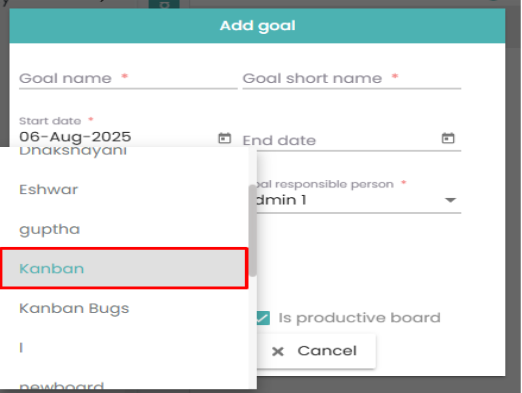This screenshot has height=393, width=522.
Task: Click the 'Is productive board' label text
Action: (359, 318)
